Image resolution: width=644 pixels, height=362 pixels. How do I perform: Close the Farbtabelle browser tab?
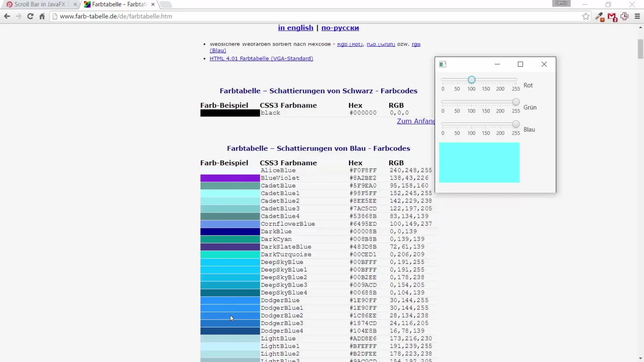(153, 4)
